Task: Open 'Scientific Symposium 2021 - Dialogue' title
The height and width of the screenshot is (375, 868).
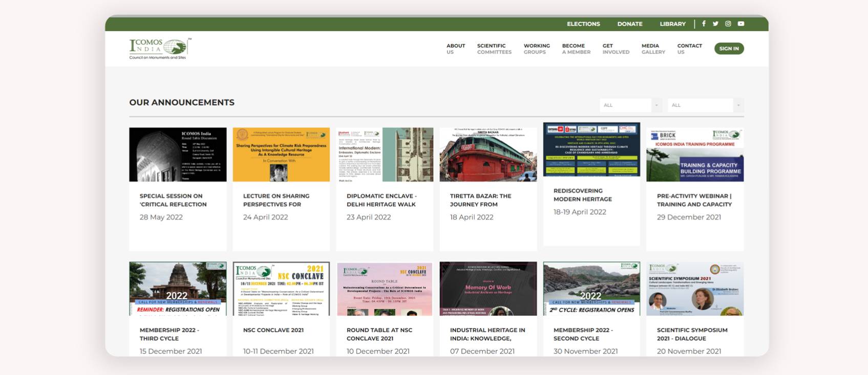Action: [x=692, y=334]
